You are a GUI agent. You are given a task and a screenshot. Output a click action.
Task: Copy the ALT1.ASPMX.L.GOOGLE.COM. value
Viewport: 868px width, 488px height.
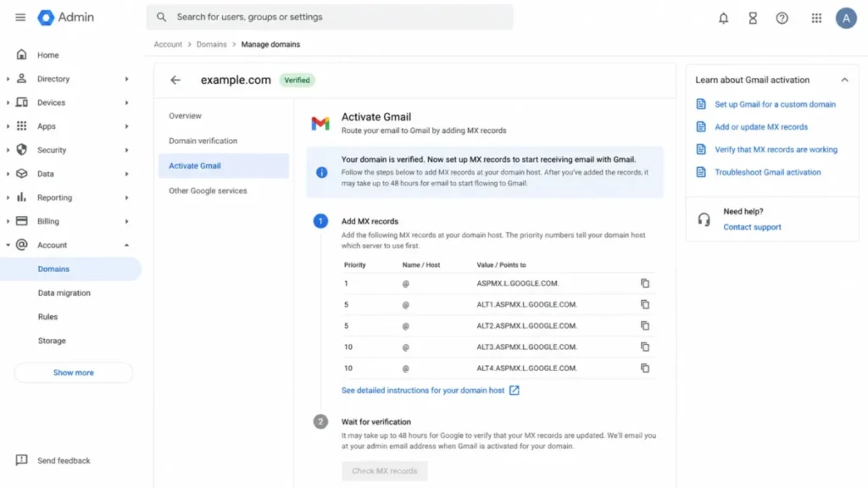click(x=645, y=304)
